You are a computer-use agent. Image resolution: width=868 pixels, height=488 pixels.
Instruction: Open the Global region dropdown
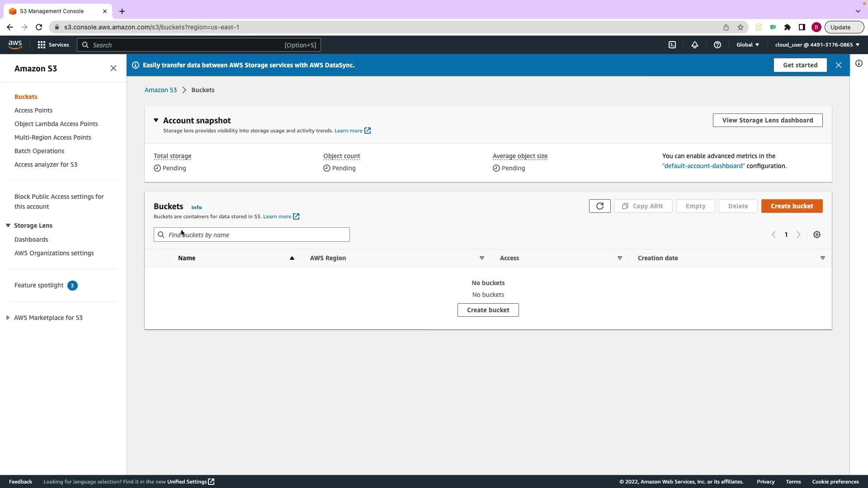click(x=748, y=45)
